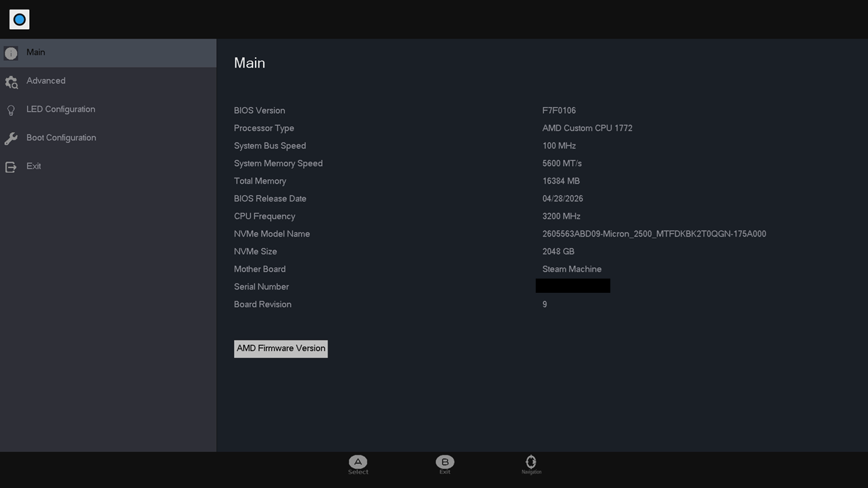This screenshot has height=488, width=868.
Task: Click the Exit door icon
Action: (x=11, y=167)
